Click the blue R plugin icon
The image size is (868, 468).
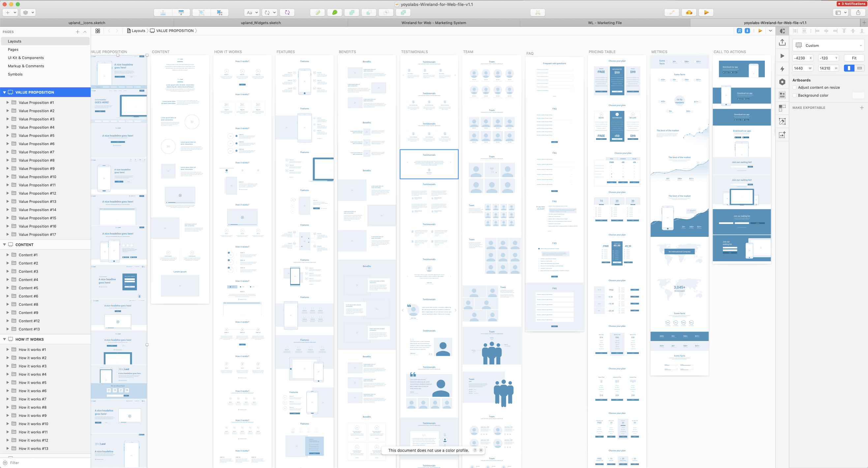click(x=739, y=31)
